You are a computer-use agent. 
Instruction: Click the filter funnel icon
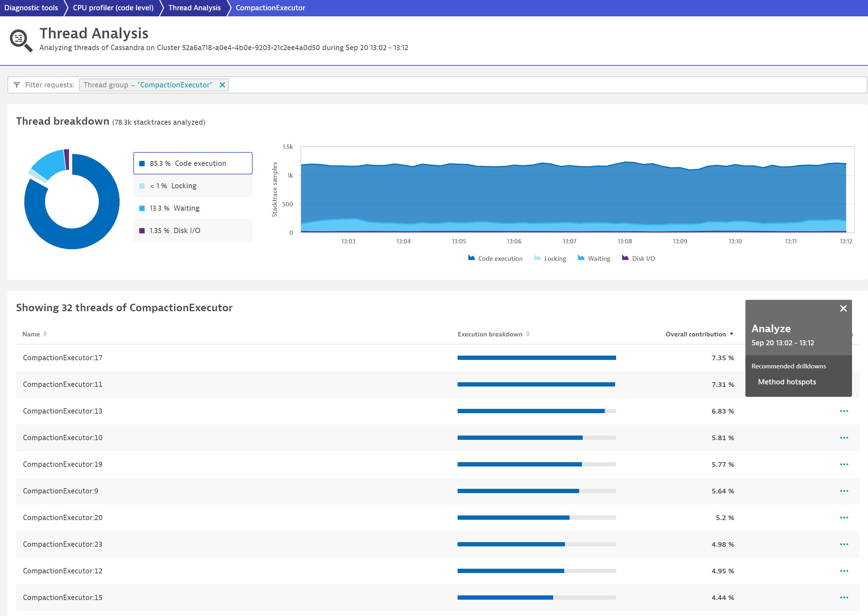click(17, 85)
